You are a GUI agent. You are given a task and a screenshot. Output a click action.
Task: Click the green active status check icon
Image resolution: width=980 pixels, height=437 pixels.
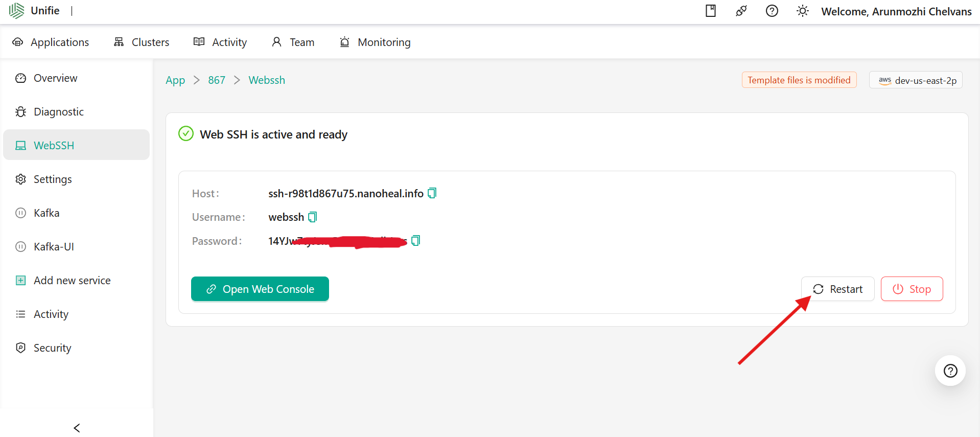tap(186, 134)
